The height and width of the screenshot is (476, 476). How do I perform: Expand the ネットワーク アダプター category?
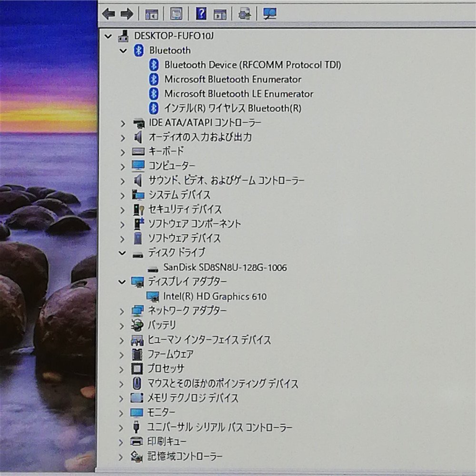[123, 311]
